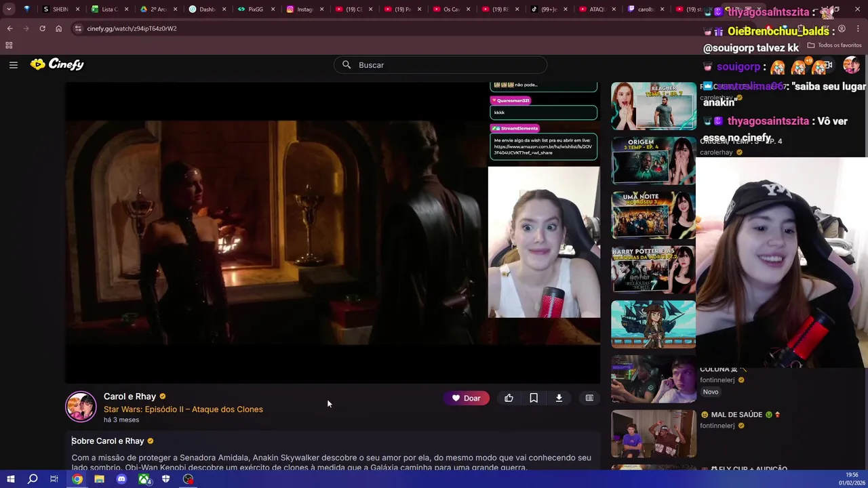Image resolution: width=868 pixels, height=488 pixels.
Task: Play the Star Wars video player
Action: [x=332, y=233]
